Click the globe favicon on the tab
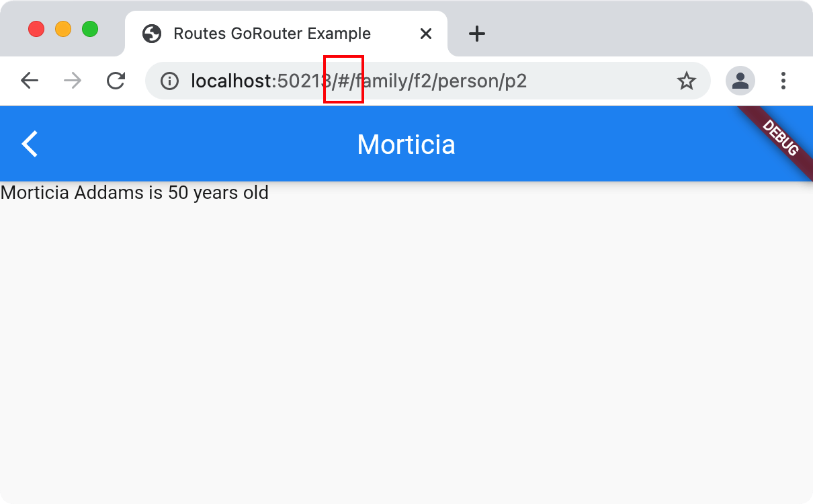The image size is (813, 504). tap(152, 33)
